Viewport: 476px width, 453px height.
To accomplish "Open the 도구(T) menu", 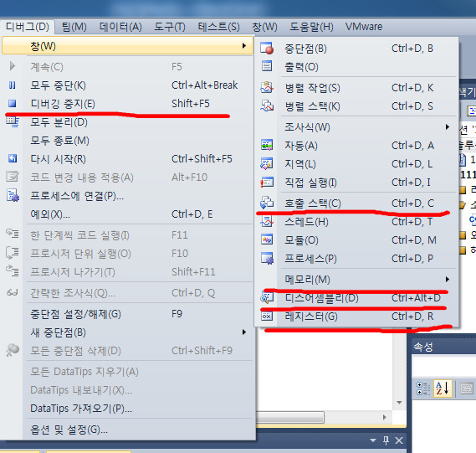I will click(169, 27).
